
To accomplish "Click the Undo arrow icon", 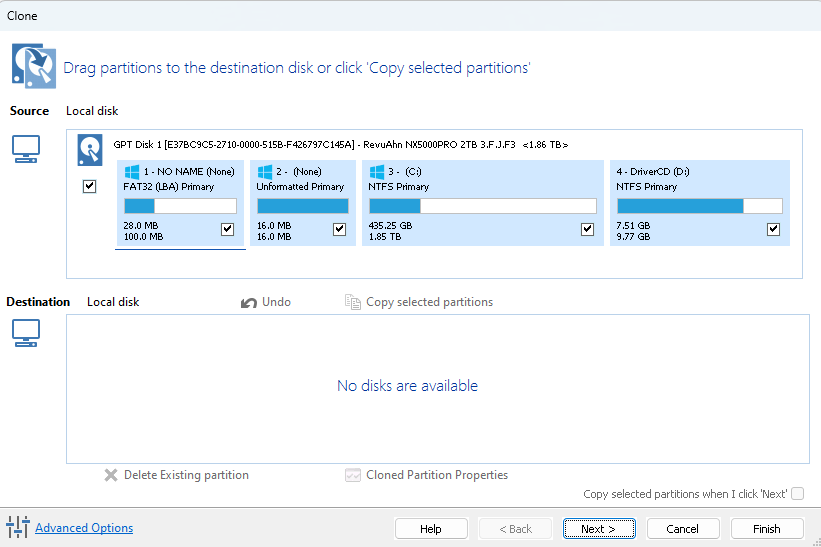I will pyautogui.click(x=249, y=303).
